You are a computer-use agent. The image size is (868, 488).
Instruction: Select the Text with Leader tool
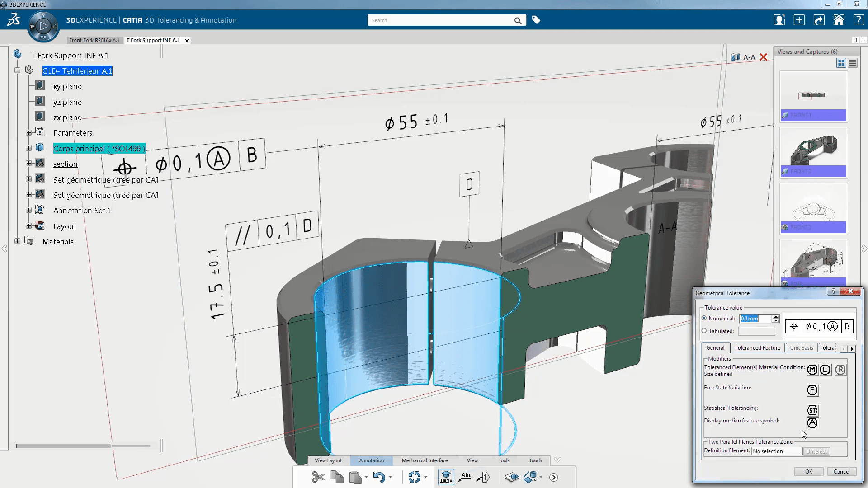[x=465, y=477]
